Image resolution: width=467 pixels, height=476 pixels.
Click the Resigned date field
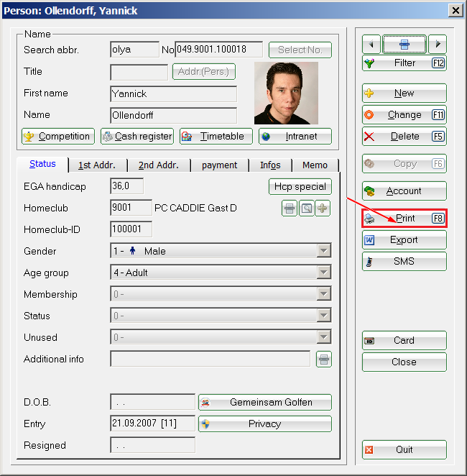point(152,445)
